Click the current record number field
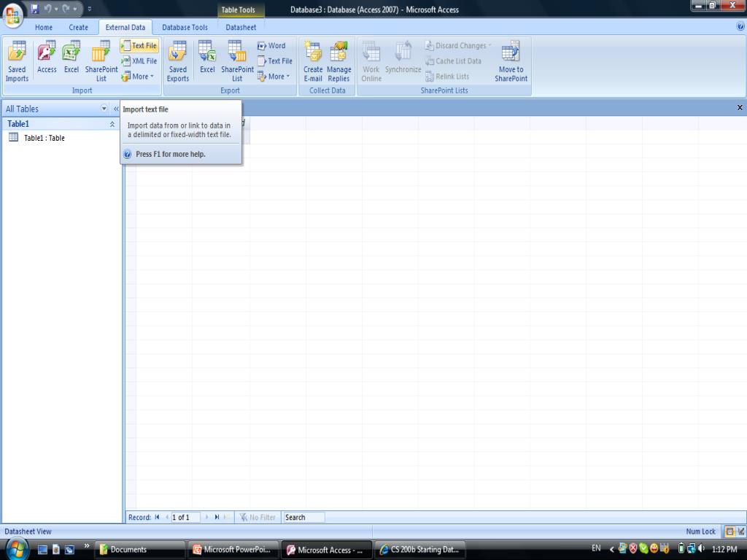 point(185,517)
